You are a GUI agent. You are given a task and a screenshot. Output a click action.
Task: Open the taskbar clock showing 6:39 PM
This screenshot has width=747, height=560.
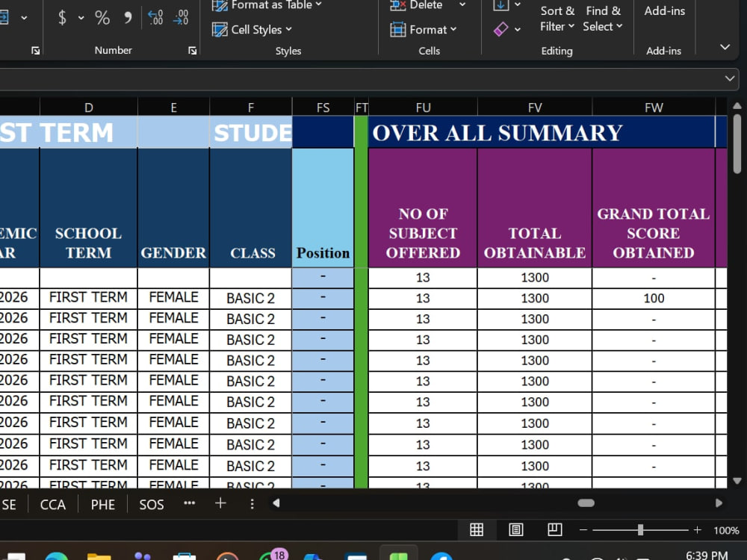click(707, 556)
